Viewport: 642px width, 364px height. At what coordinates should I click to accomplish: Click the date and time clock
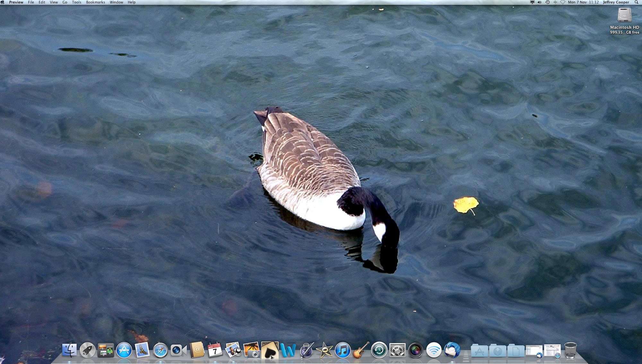point(583,2)
